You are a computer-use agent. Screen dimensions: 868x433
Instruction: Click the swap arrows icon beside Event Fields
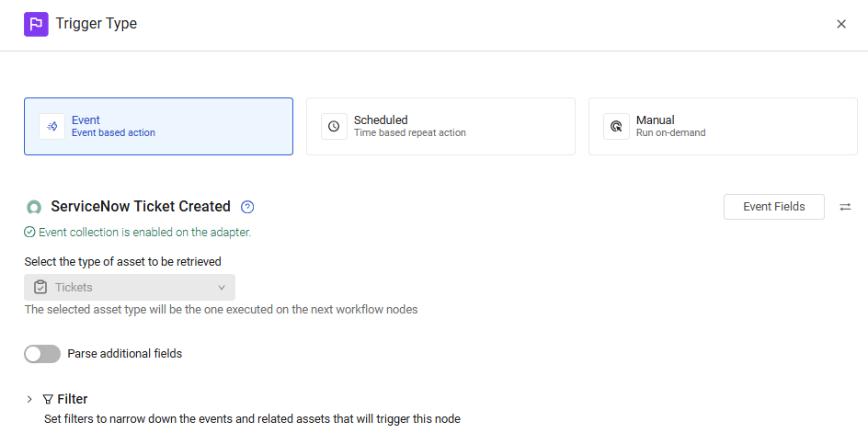pos(845,207)
